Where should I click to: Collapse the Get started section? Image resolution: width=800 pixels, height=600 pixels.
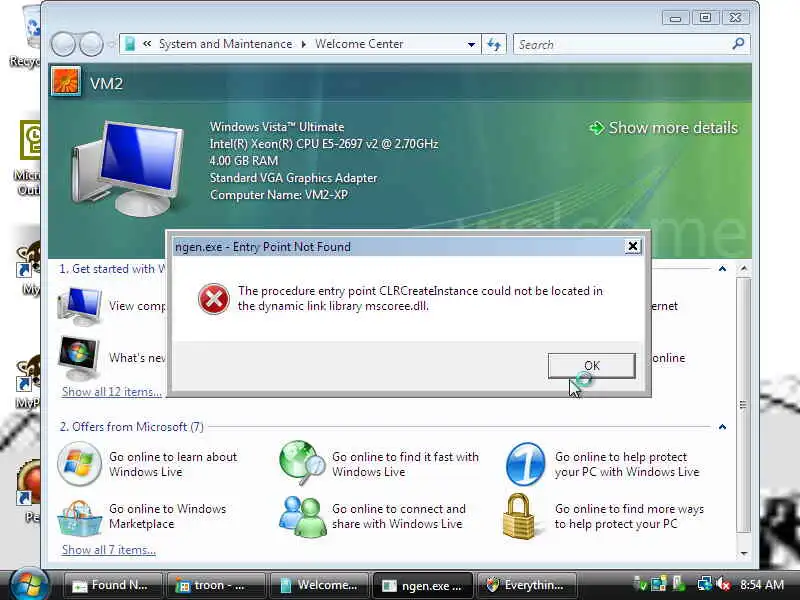coord(722,268)
